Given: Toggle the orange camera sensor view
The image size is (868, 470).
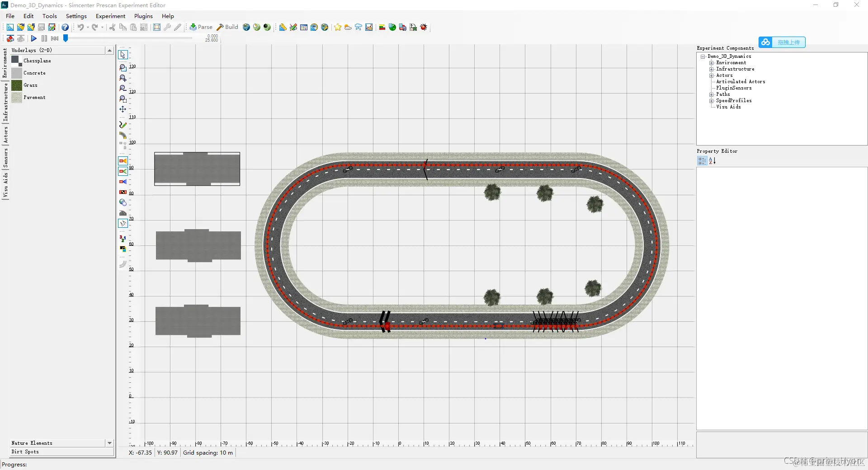Looking at the screenshot, I should click(x=123, y=161).
